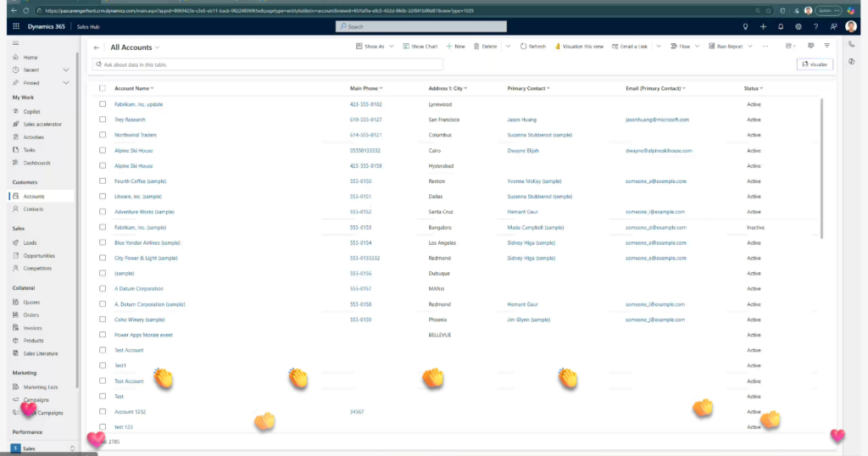Image resolution: width=868 pixels, height=456 pixels.
Task: Check the Trey Research row checkbox
Action: tap(103, 120)
